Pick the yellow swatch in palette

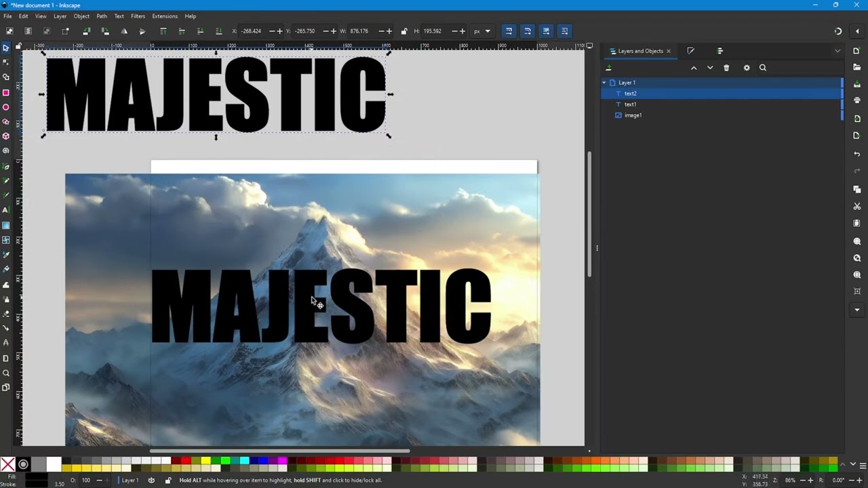point(205,461)
